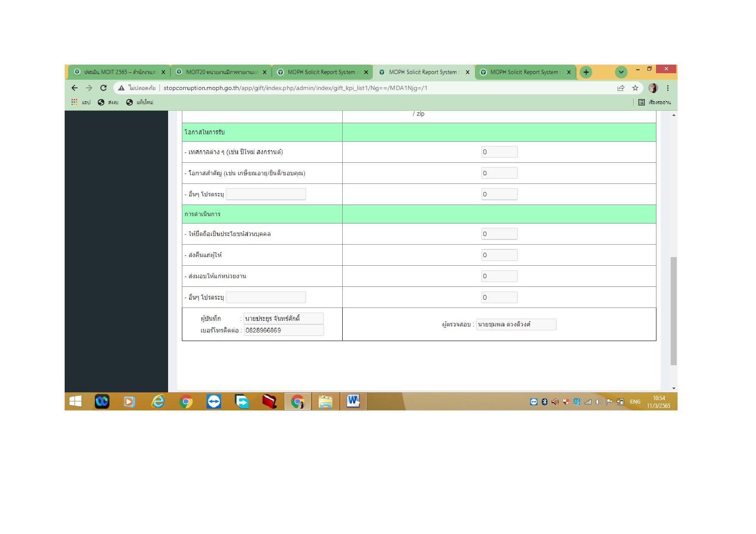Open the Windows Start button
This screenshot has height=534, width=756.
(75, 401)
